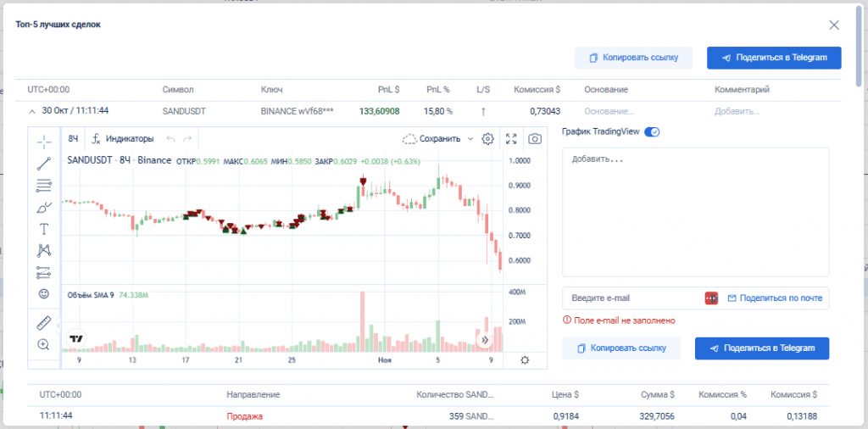This screenshot has height=429, width=868.
Task: Click the Добавить... comment cell
Action: (x=737, y=111)
